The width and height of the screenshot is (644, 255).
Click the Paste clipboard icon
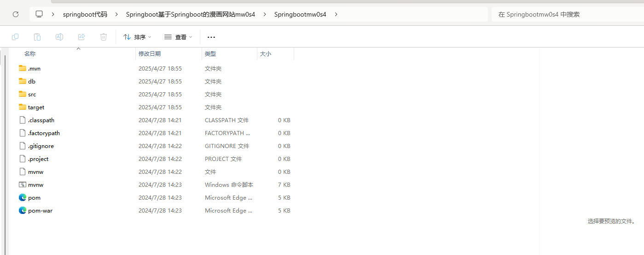click(x=37, y=37)
